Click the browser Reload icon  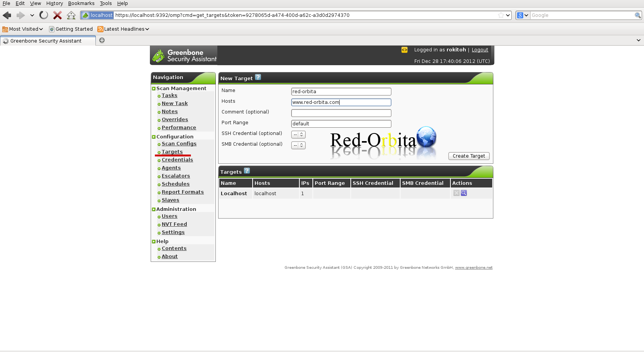44,15
